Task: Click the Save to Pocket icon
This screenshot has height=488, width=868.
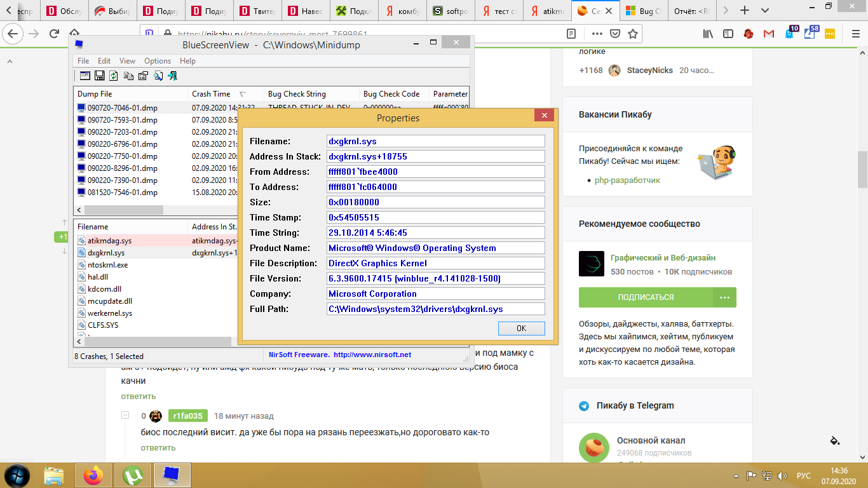Action: click(615, 34)
